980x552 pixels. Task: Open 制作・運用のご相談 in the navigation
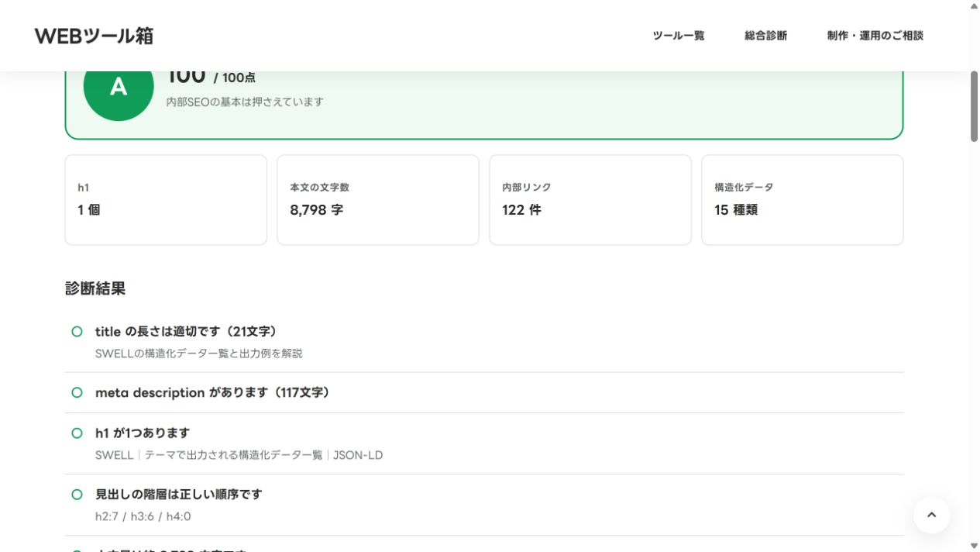[x=875, y=36]
